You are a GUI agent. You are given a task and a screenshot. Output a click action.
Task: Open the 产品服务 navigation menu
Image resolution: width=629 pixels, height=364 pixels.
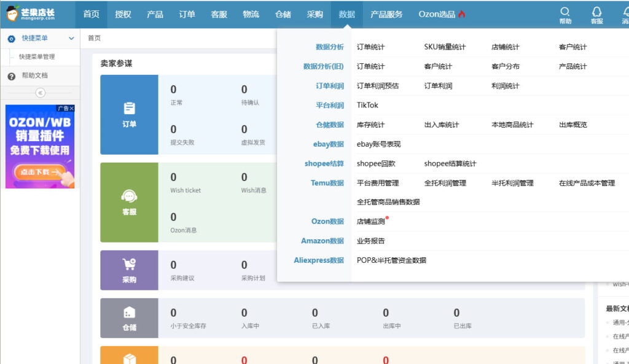(386, 14)
